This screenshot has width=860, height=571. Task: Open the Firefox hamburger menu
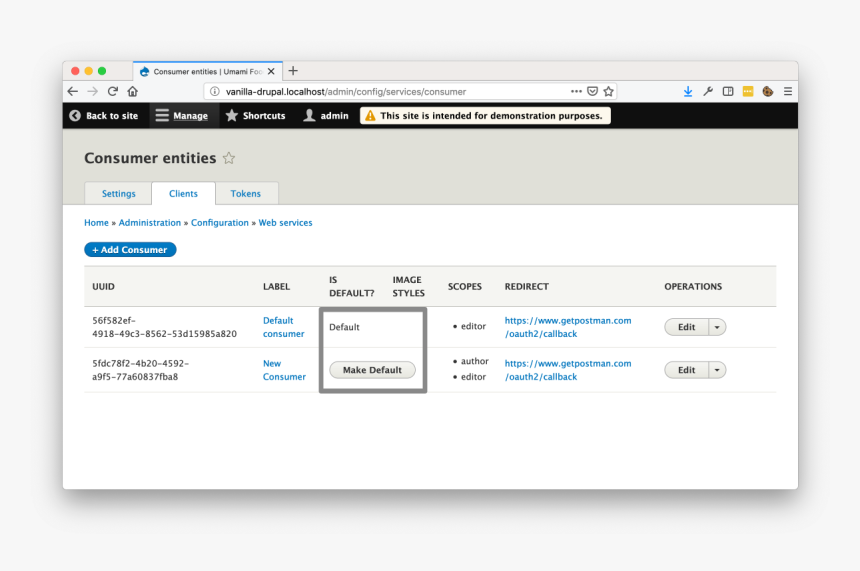[788, 92]
